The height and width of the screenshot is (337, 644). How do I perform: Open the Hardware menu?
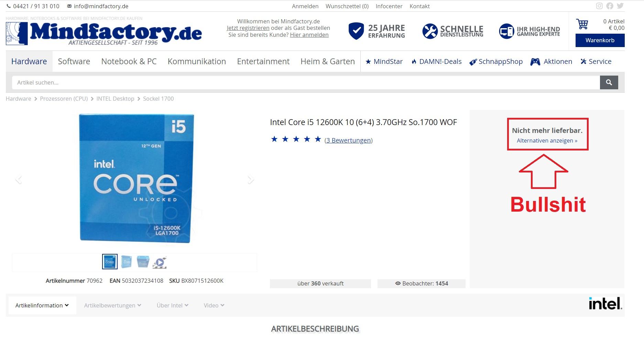pyautogui.click(x=29, y=61)
